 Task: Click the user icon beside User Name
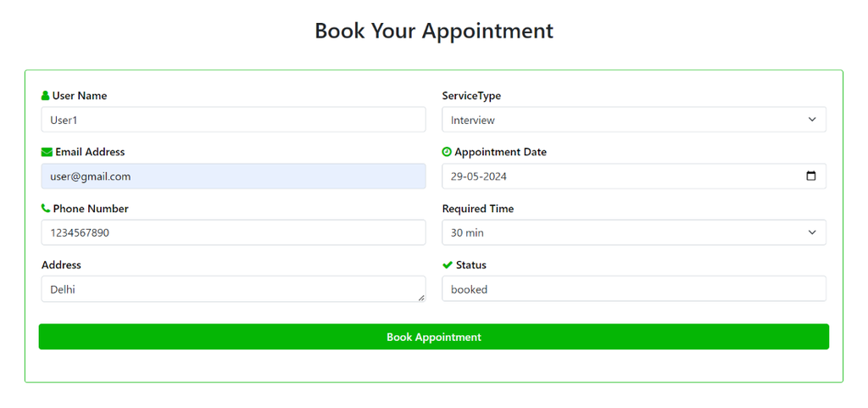(46, 96)
